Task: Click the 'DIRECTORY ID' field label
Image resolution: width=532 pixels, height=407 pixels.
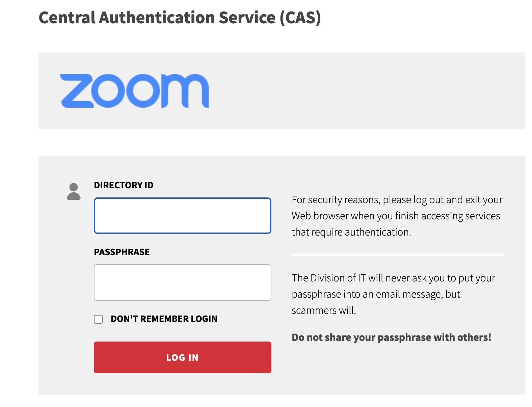Action: click(x=124, y=185)
